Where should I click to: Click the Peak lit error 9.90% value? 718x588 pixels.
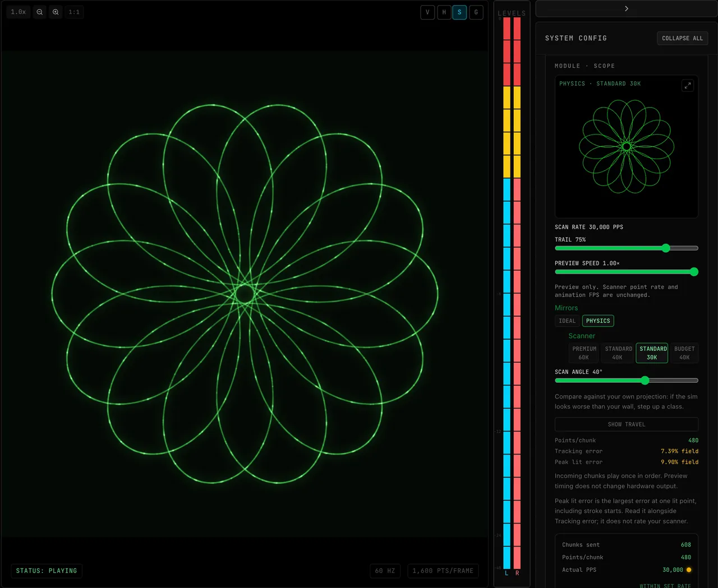679,462
